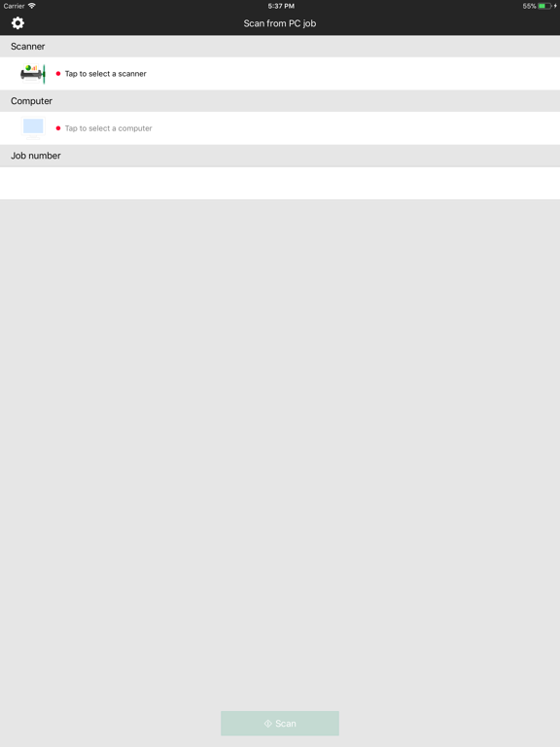Click the Scanner section header

click(280, 47)
